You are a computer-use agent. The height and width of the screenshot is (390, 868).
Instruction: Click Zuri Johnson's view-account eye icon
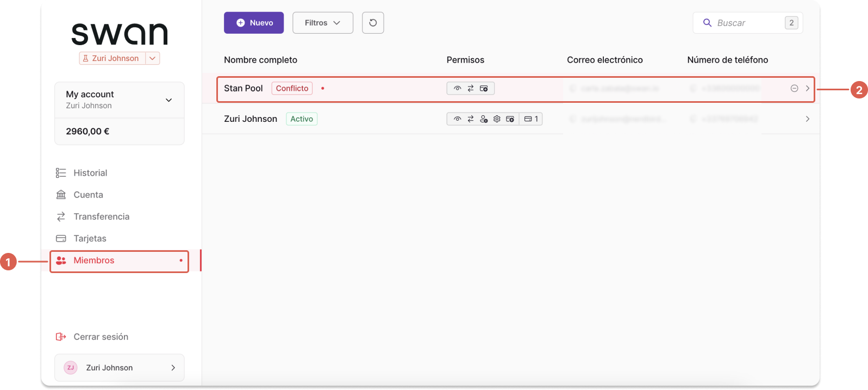pyautogui.click(x=457, y=119)
